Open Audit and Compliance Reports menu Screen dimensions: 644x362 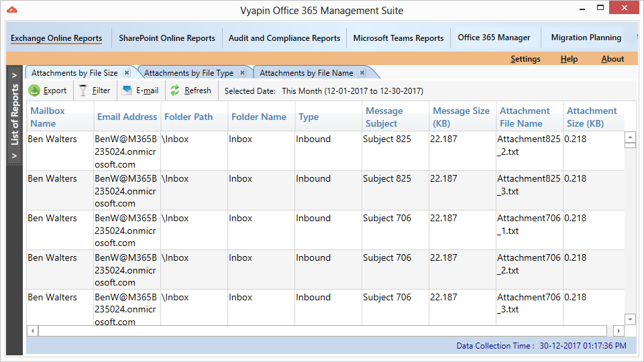(x=284, y=38)
